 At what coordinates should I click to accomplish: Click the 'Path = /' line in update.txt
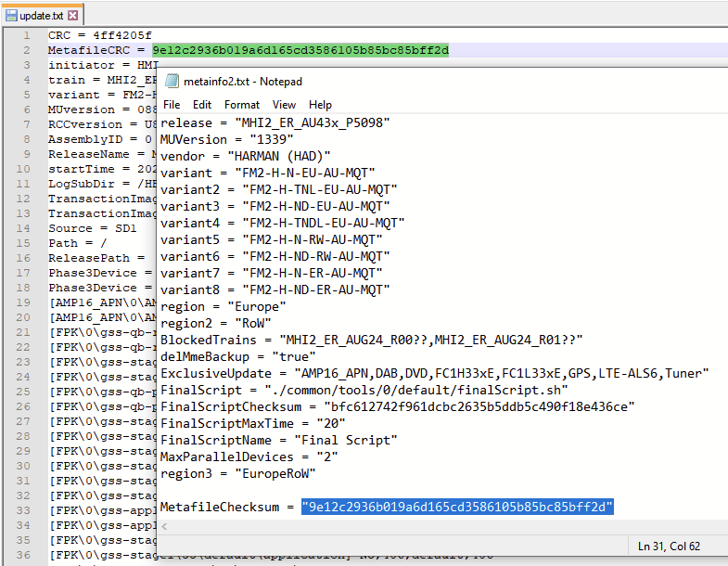(x=78, y=243)
